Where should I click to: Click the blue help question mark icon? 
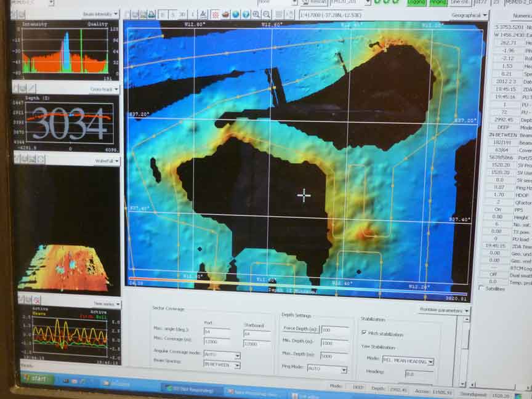246,14
